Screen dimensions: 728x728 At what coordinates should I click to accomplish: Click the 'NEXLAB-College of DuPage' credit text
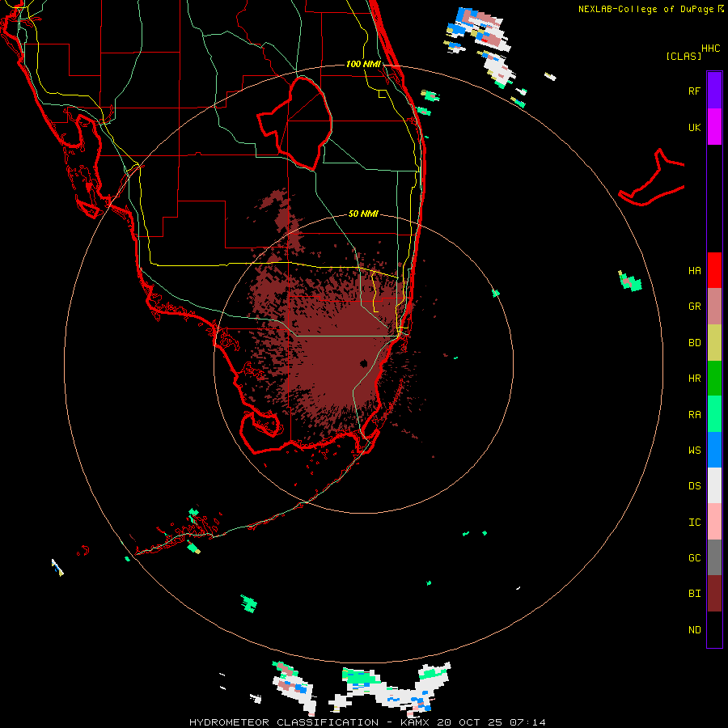(x=647, y=9)
